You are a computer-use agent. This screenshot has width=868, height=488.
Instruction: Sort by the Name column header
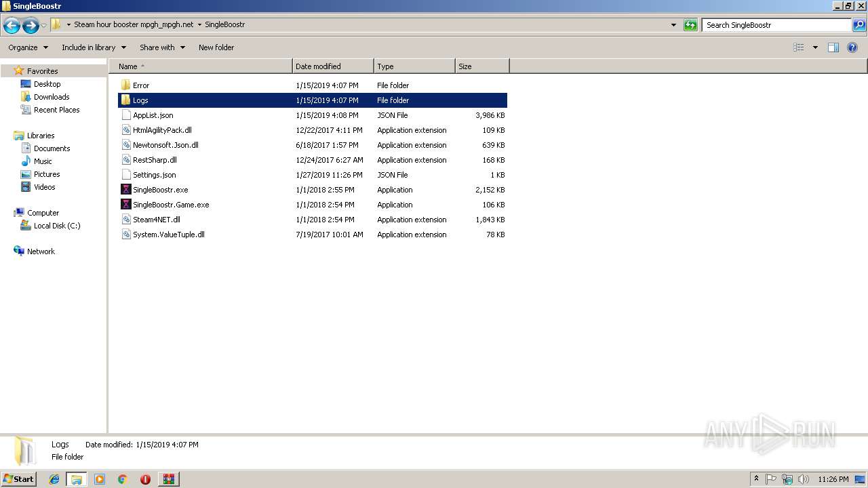[200, 66]
